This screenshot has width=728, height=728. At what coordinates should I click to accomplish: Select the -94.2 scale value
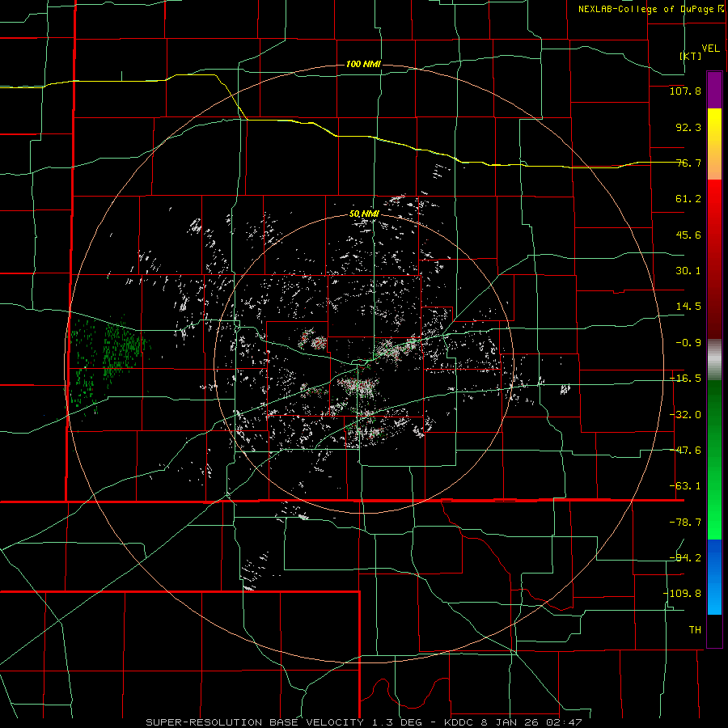[x=685, y=558]
